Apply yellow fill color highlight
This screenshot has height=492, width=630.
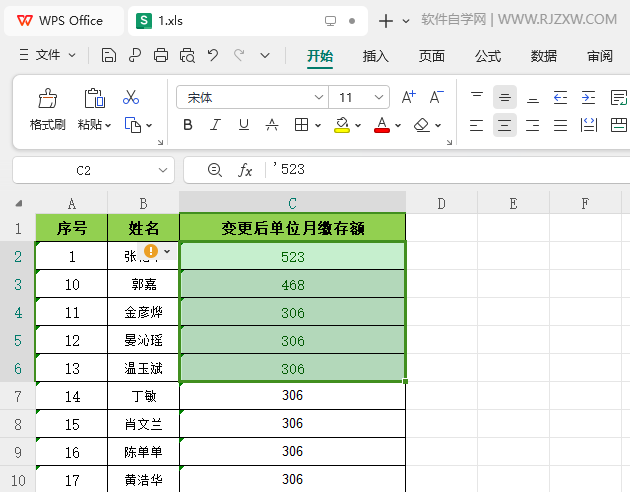pos(342,125)
